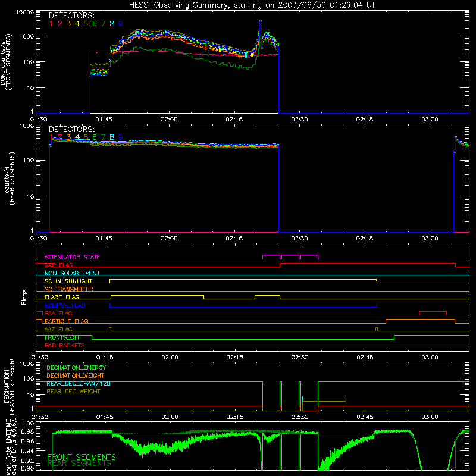Select green detector number 6 in front segments legend

[x=95, y=24]
